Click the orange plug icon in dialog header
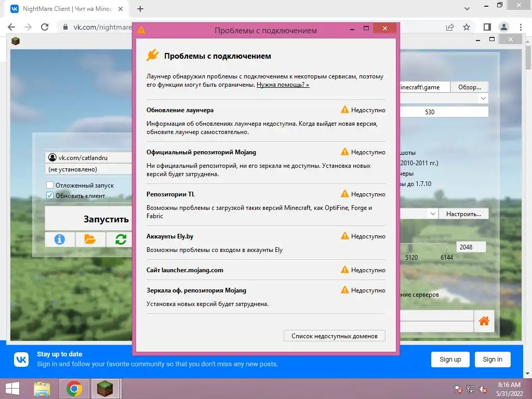532x399 pixels. pyautogui.click(x=153, y=55)
